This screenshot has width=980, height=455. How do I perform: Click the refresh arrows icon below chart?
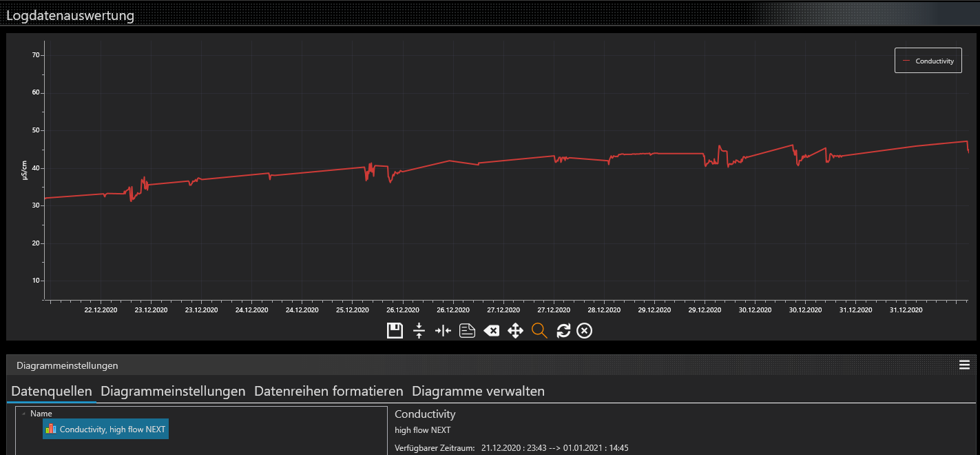563,331
